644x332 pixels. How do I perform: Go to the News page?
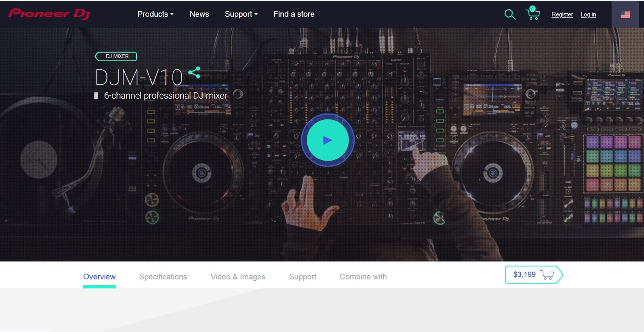tap(199, 14)
